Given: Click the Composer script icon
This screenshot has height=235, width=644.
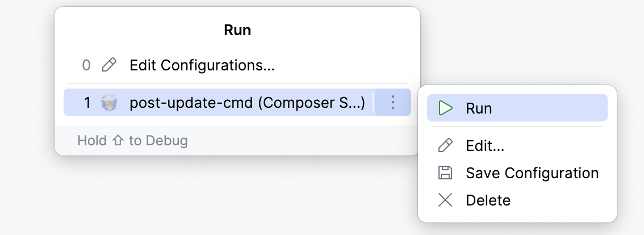Looking at the screenshot, I should (x=108, y=103).
